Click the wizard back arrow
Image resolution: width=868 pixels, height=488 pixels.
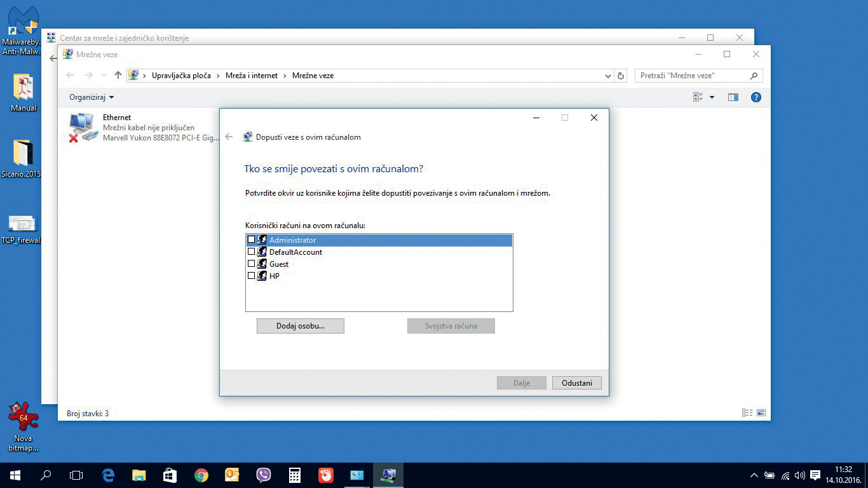[x=229, y=137]
